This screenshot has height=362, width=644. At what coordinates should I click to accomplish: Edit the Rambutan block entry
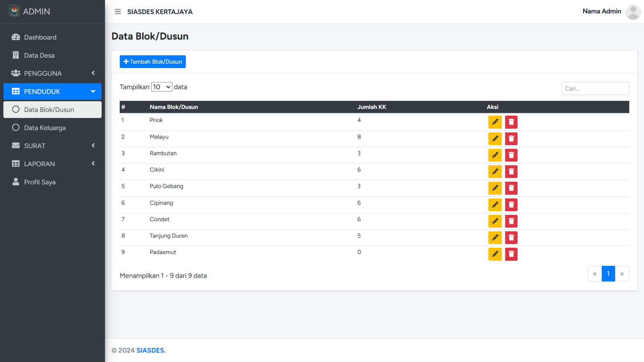click(x=495, y=155)
